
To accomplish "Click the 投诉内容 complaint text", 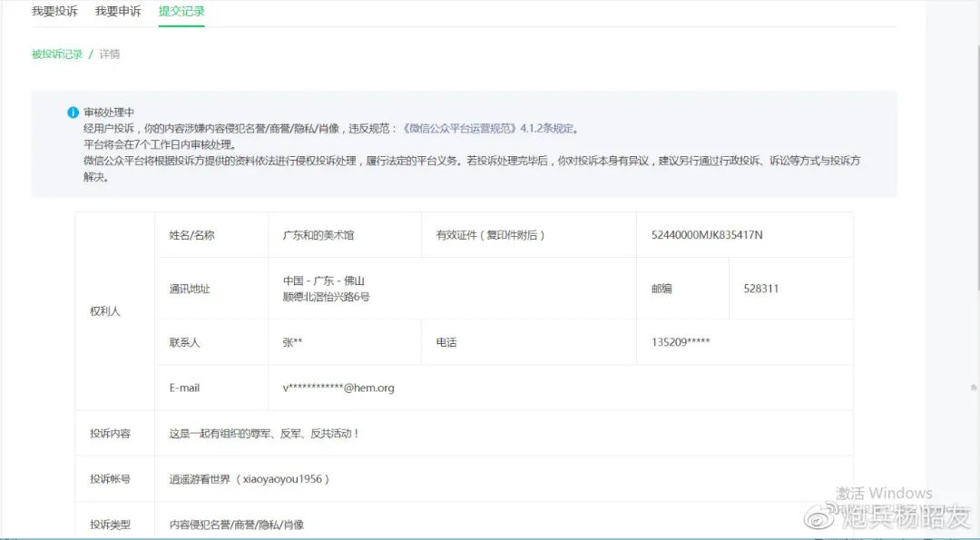I will tap(264, 434).
